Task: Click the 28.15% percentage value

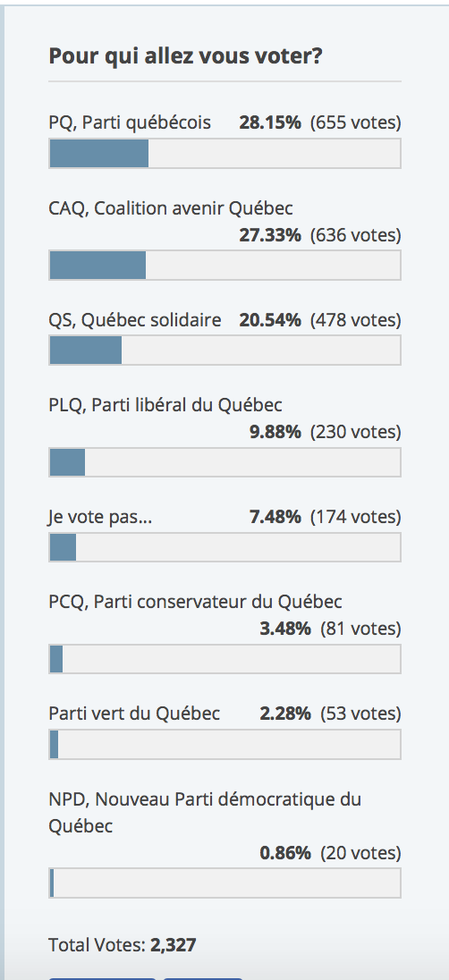Action: point(270,122)
